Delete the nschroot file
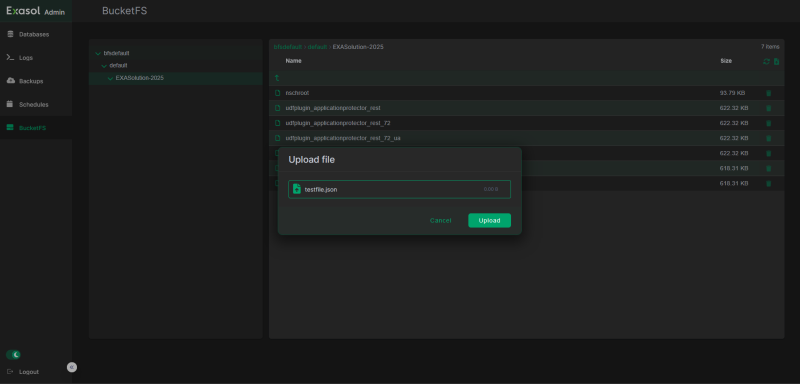800x384 pixels. pos(768,93)
